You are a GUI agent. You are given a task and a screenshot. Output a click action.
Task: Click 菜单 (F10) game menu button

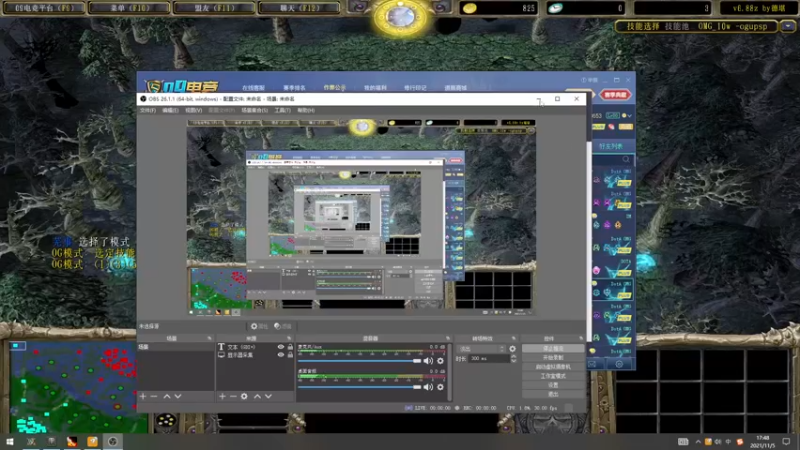[130, 8]
